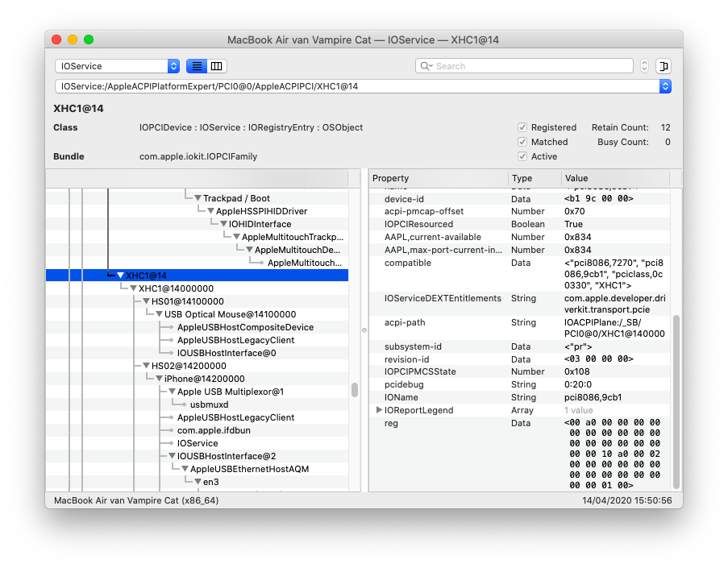Select the revision-id property row
The width and height of the screenshot is (728, 568).
(520, 359)
